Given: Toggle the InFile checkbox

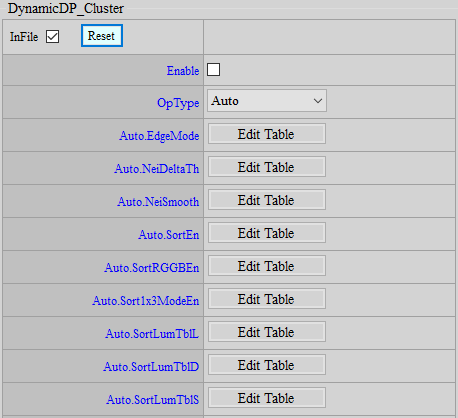Looking at the screenshot, I should (x=53, y=37).
